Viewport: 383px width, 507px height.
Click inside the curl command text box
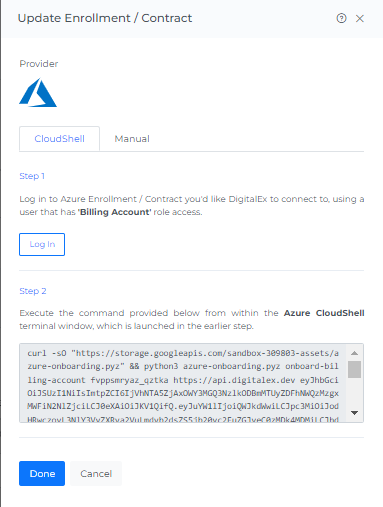tap(183, 383)
